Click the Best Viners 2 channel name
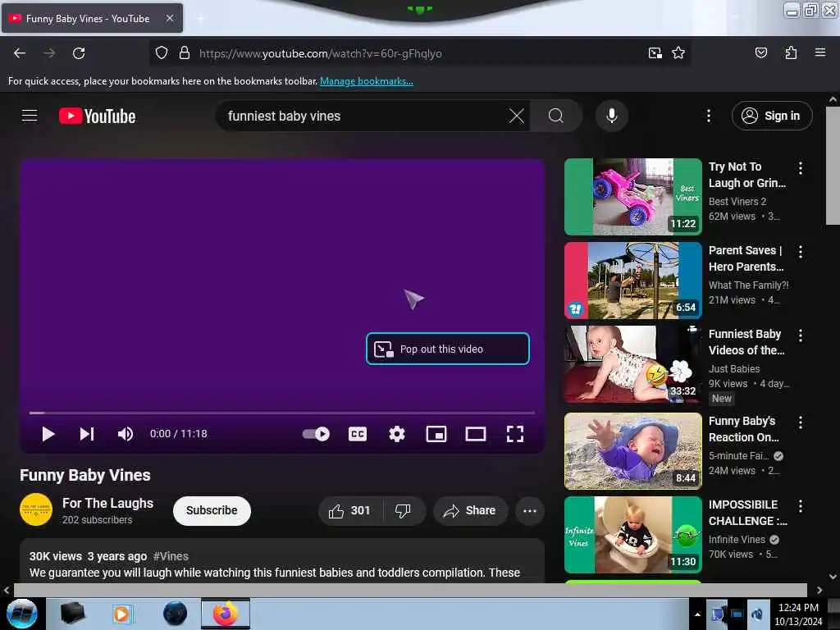840x630 pixels. (x=737, y=202)
